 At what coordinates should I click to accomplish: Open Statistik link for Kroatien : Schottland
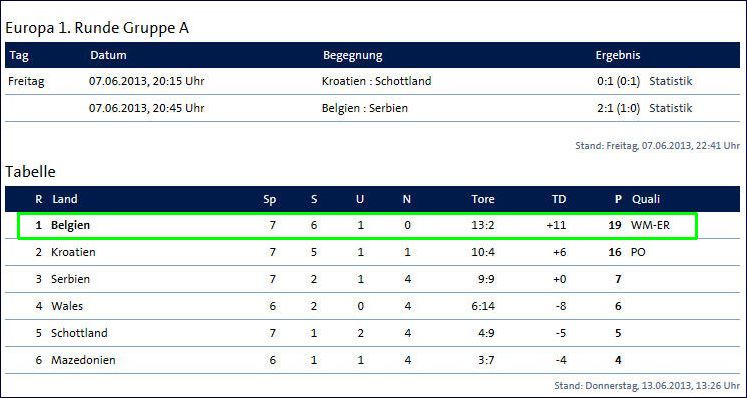pos(670,81)
